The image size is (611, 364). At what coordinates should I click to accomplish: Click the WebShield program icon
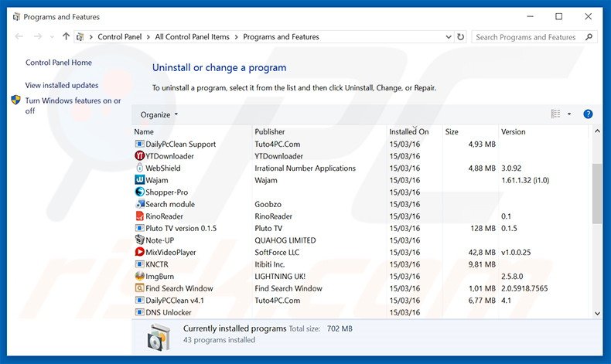click(x=139, y=168)
